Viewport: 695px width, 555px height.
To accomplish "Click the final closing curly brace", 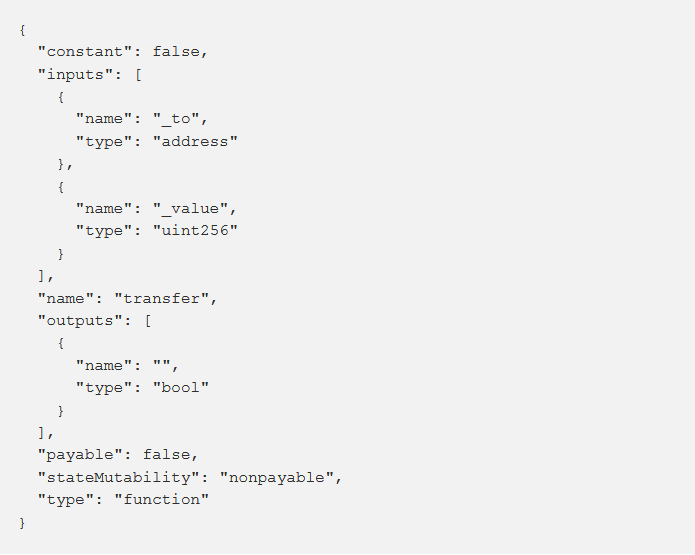I will point(23,523).
